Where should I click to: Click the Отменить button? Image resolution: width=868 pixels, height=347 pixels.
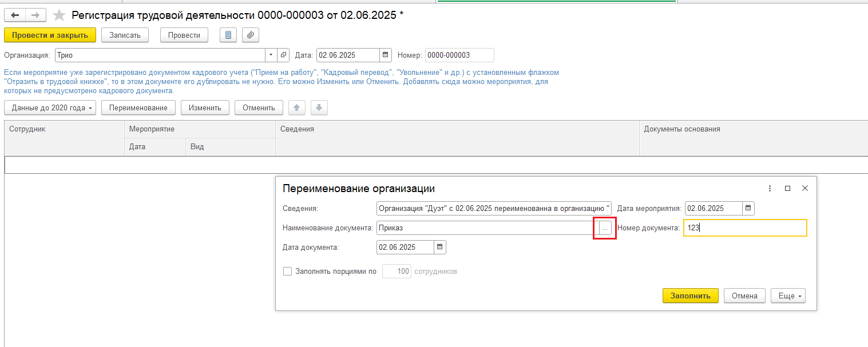point(259,107)
